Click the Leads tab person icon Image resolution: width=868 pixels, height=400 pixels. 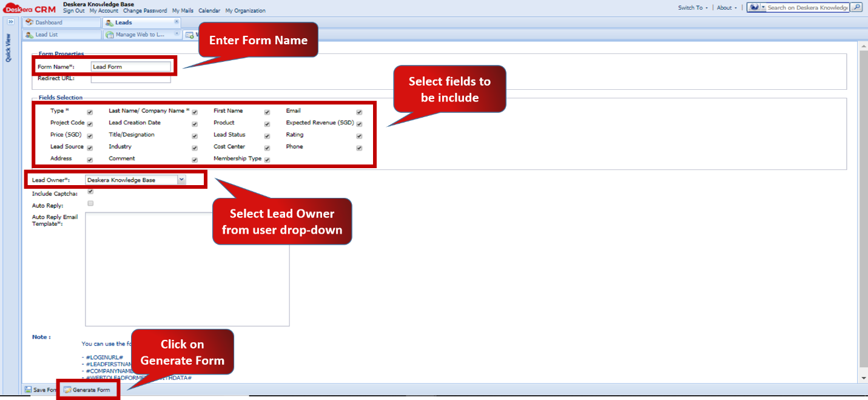point(109,21)
